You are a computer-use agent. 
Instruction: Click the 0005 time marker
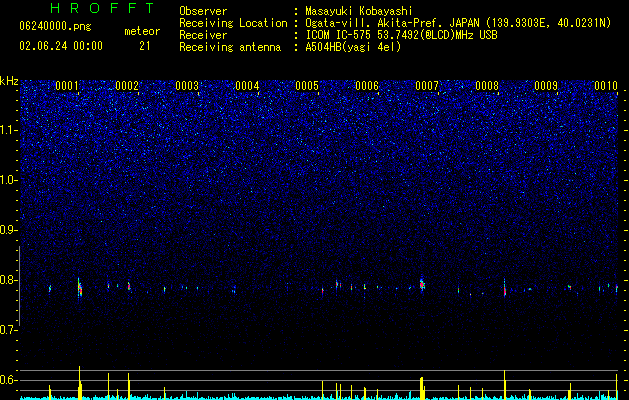tap(307, 86)
